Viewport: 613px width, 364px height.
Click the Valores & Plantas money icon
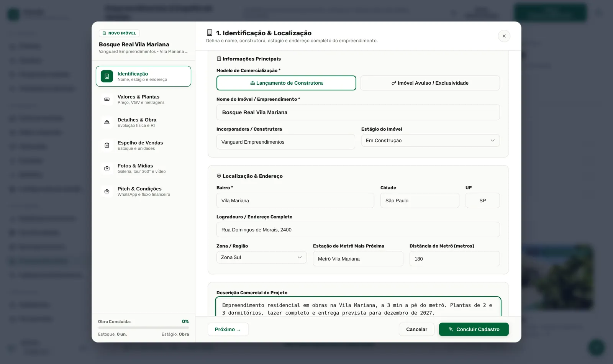[107, 99]
